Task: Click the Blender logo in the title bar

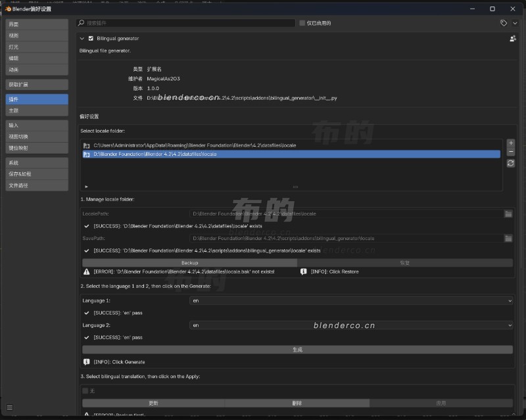Action: (x=8, y=9)
